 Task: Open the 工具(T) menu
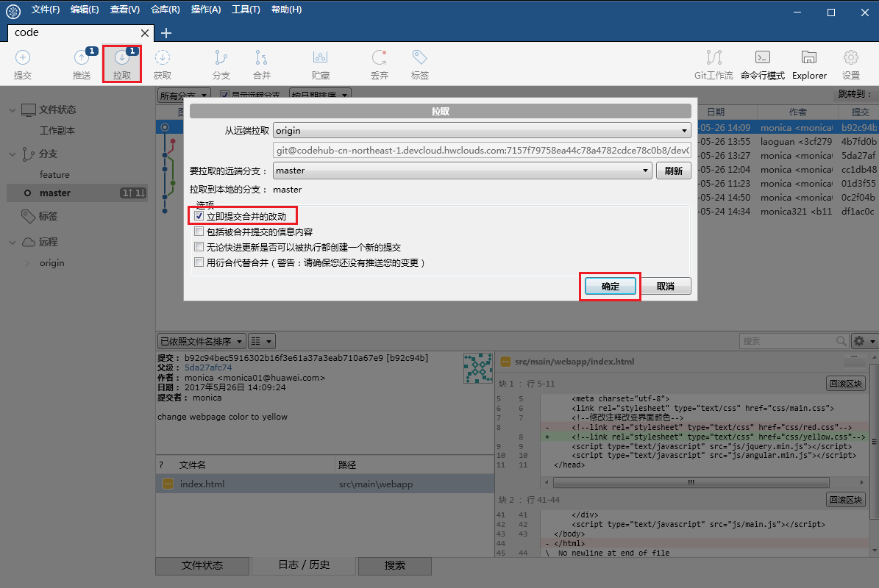(x=246, y=10)
